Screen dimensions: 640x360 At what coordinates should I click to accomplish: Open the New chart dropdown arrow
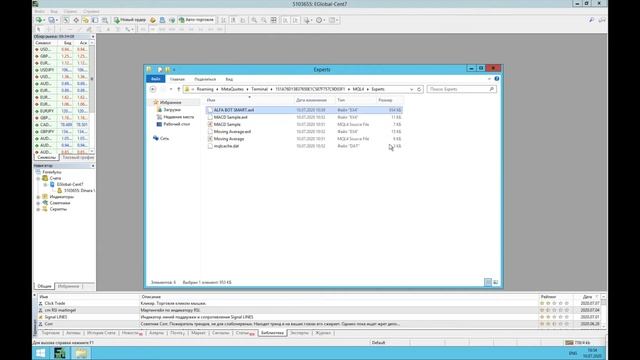[x=44, y=20]
